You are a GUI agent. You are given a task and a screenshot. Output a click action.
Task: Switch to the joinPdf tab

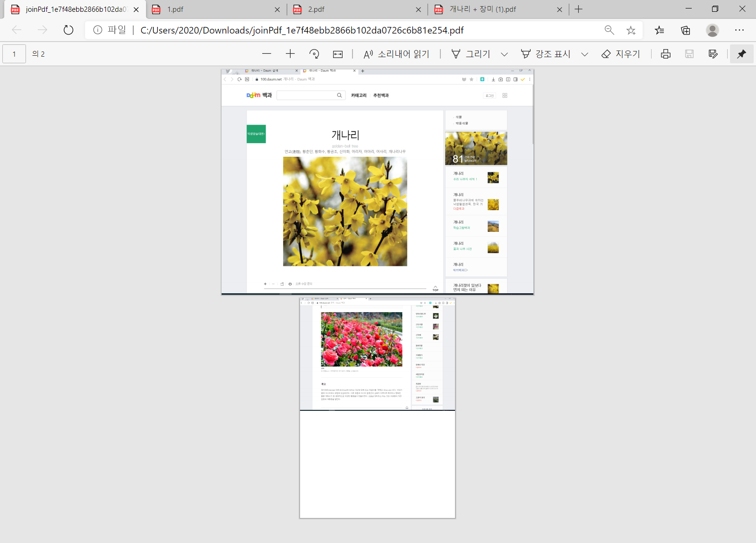tap(76, 9)
